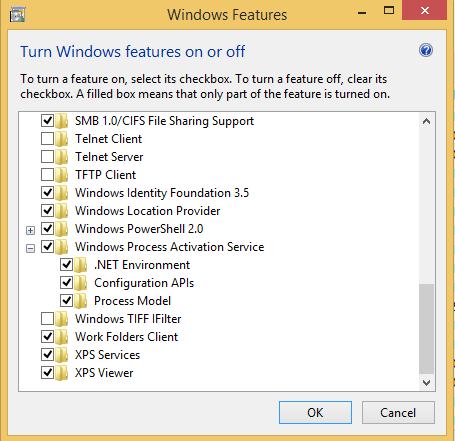Tick the Windows TIFF IFilter checkbox
Screen dimensions: 455x441
pos(47,319)
